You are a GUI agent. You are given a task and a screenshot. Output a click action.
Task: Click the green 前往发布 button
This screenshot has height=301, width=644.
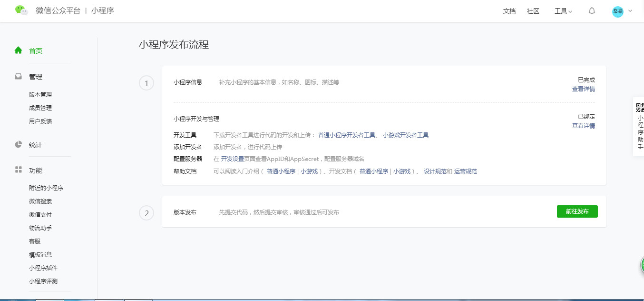[577, 211]
